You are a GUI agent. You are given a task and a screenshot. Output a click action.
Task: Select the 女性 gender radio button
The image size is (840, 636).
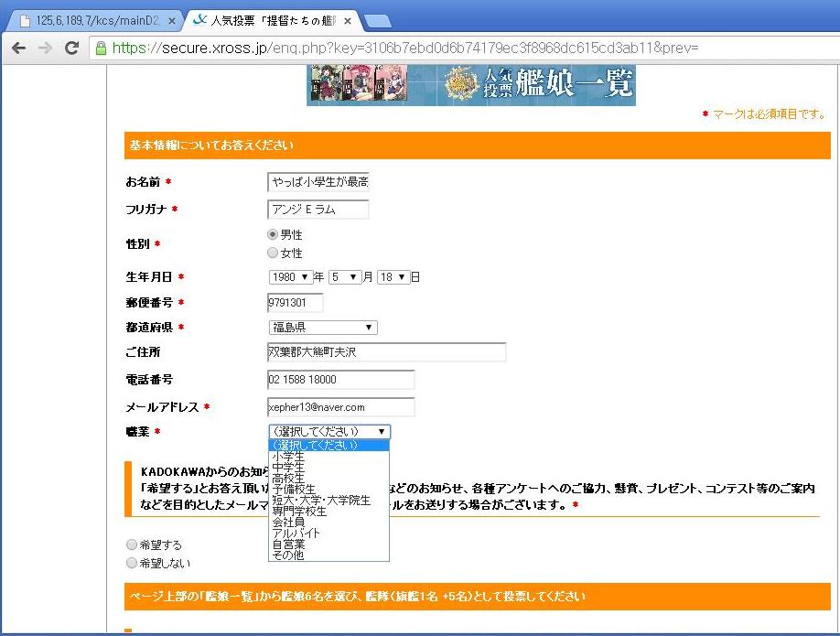[272, 253]
